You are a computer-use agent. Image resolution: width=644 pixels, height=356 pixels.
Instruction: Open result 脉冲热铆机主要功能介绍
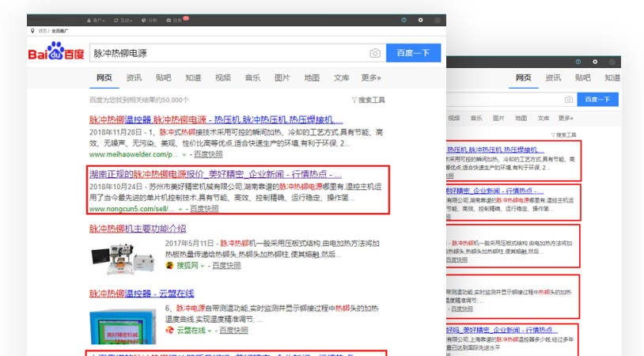click(138, 229)
